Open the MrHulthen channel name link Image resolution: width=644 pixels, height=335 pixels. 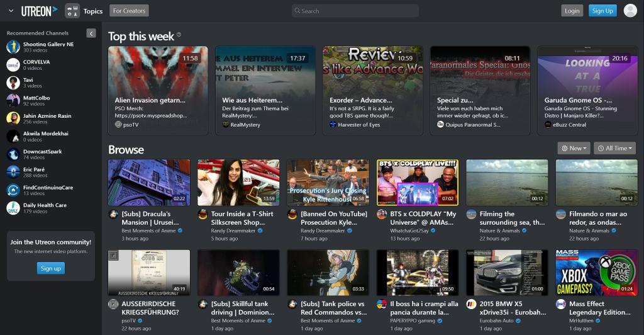tap(581, 321)
